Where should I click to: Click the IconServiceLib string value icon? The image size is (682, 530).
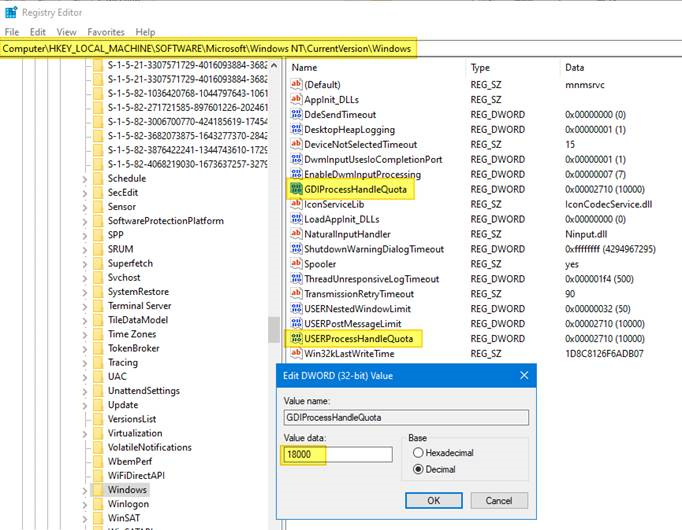(x=295, y=204)
